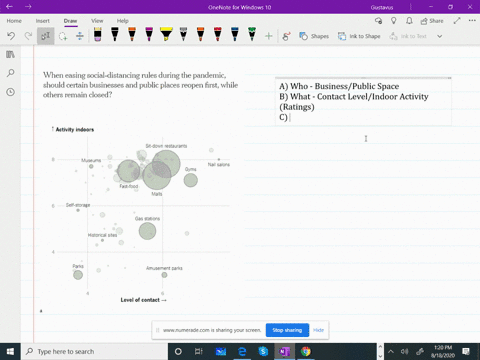Open Microsoft Edge in taskbar
This screenshot has width=480, height=360.
(x=242, y=351)
